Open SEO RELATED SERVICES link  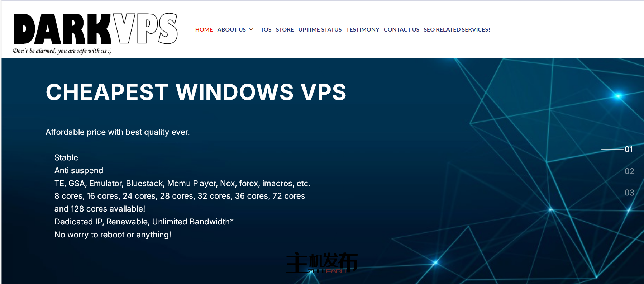coord(457,29)
